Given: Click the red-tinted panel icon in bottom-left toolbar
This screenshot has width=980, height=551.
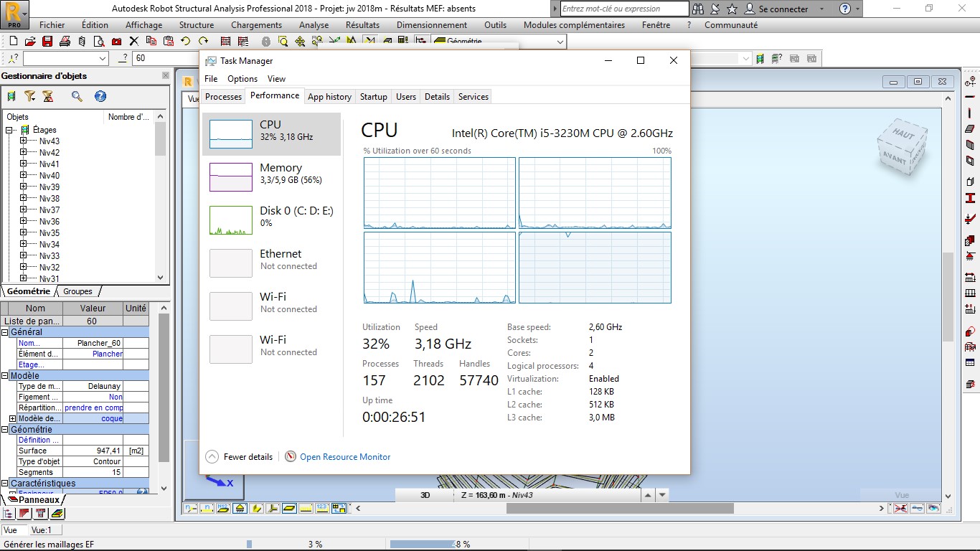Looking at the screenshot, I should click(24, 513).
